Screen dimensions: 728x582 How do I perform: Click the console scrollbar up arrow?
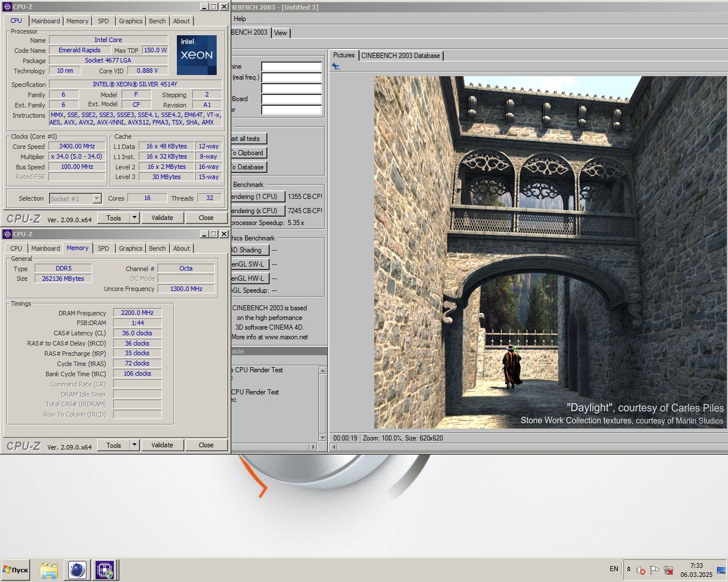[x=322, y=370]
